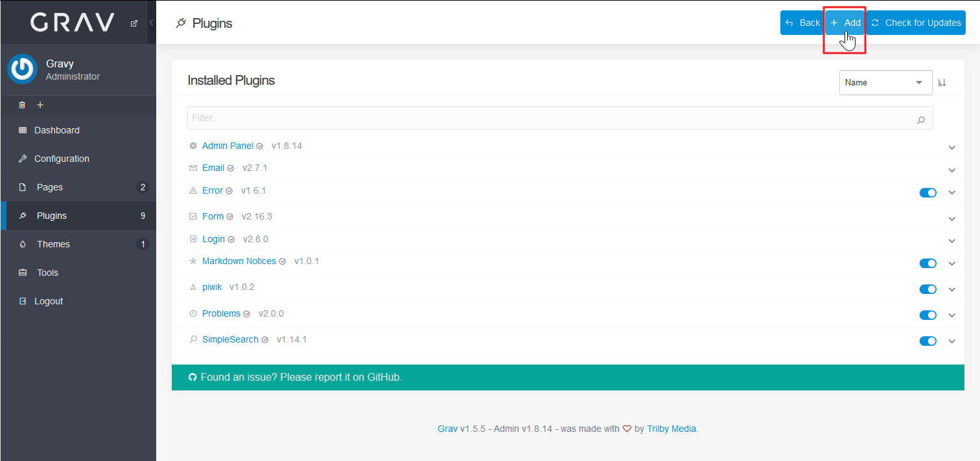The image size is (980, 461).
Task: Expand the Admin Panel plugin details
Action: pos(951,148)
